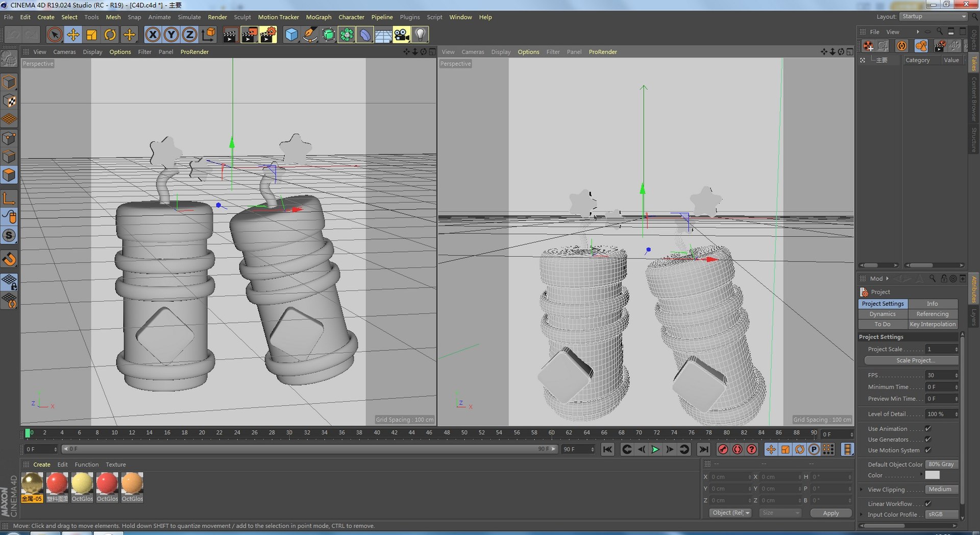The height and width of the screenshot is (535, 980).
Task: Click Render to Picture Viewer icon
Action: point(249,35)
